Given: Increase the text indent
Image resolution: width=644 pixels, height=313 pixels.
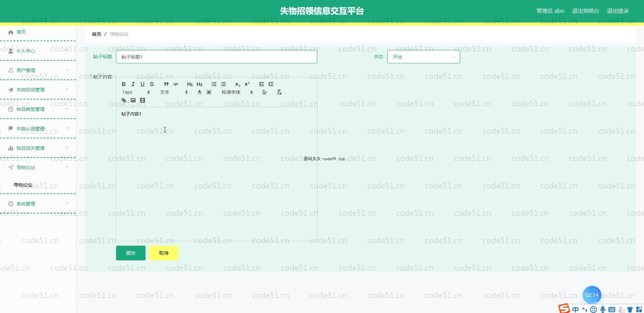Looking at the screenshot, I should (271, 84).
